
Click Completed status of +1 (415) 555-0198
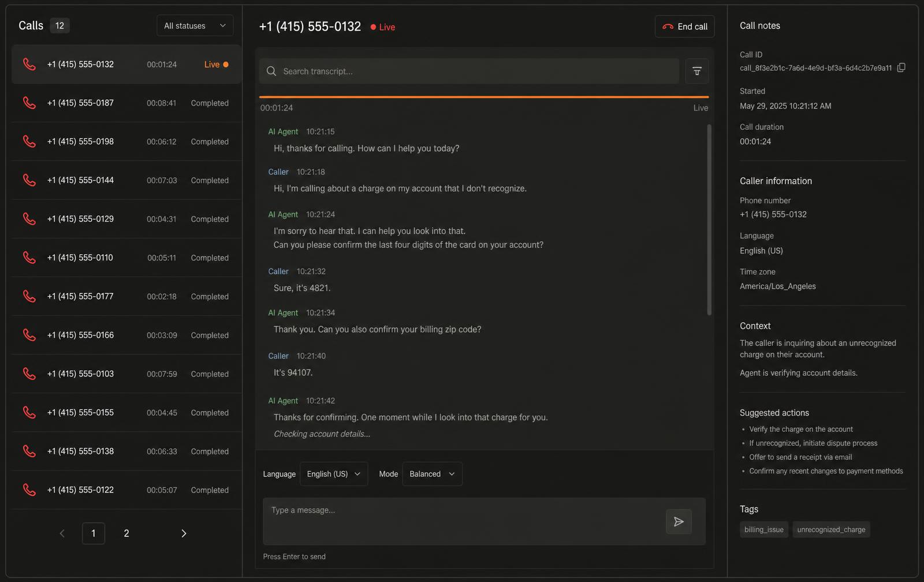pos(210,141)
